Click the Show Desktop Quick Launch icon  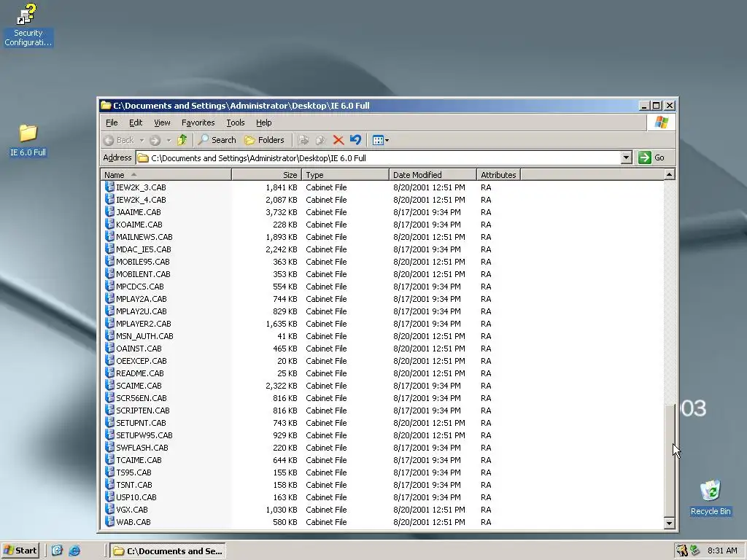coord(57,551)
